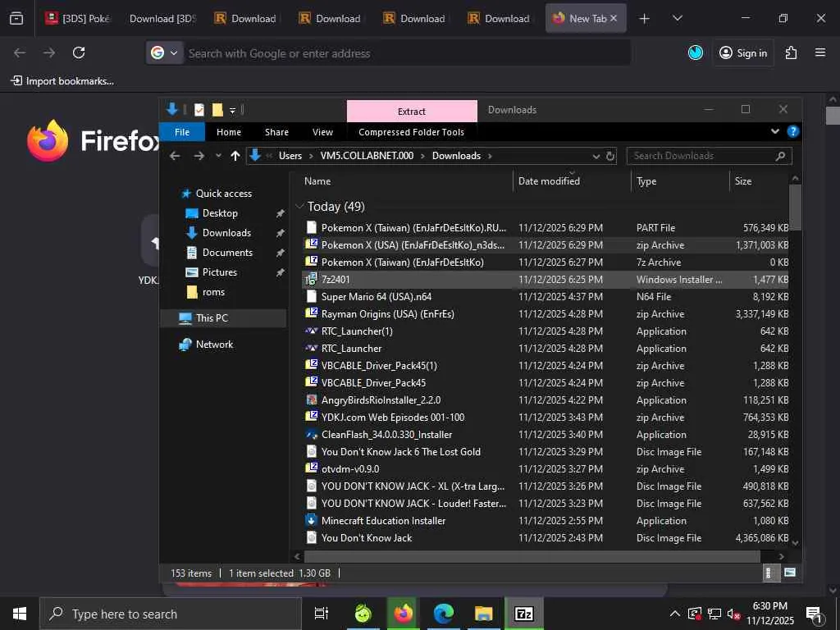Reload the page in Firefox

79,52
